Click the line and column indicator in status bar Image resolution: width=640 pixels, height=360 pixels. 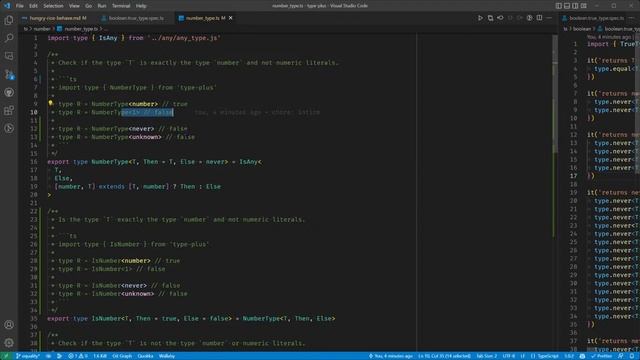tap(444, 356)
